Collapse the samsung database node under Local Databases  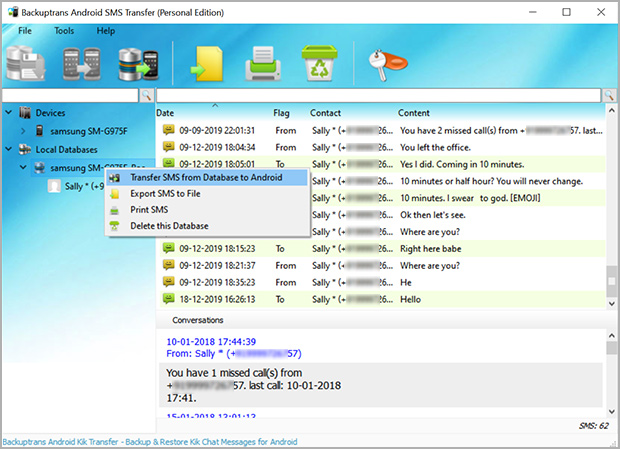pos(23,167)
